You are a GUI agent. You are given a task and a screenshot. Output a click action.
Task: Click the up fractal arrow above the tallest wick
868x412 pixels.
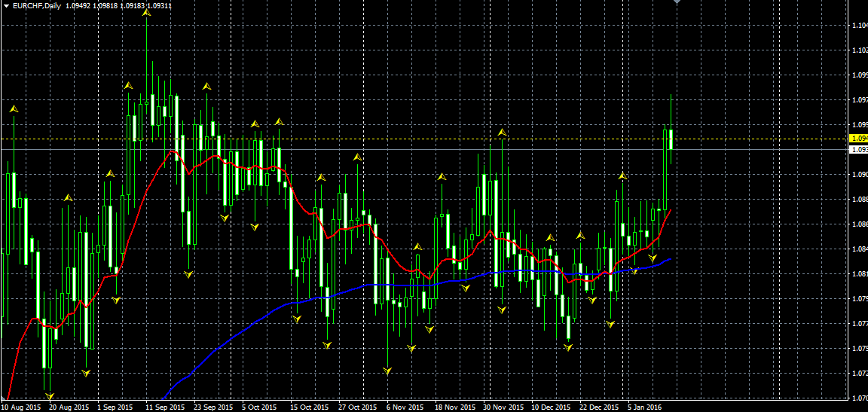[147, 13]
